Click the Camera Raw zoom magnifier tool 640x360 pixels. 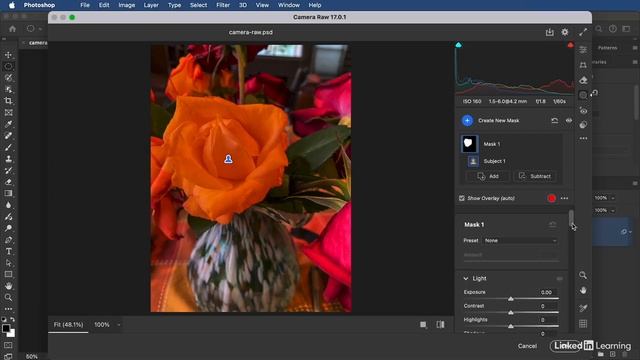(583, 276)
